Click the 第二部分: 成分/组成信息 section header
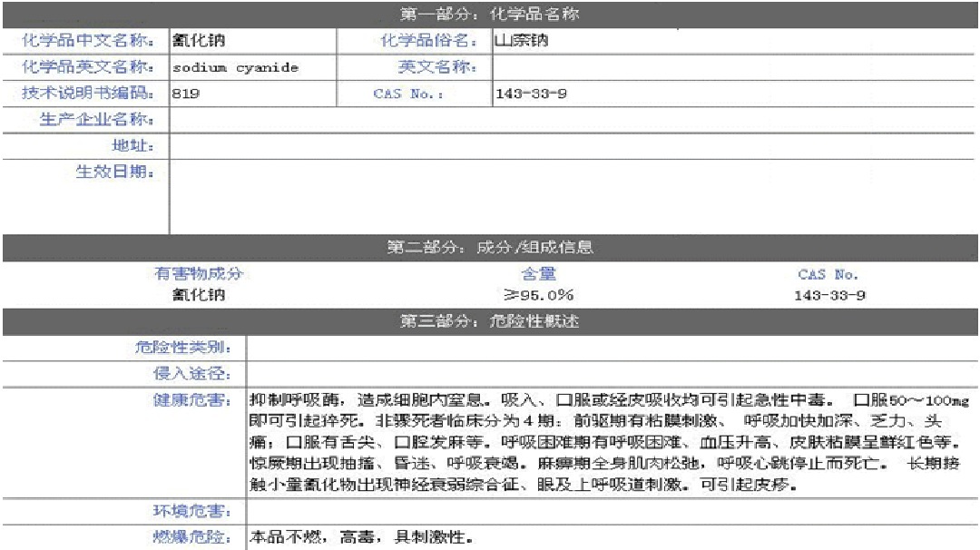 490,248
